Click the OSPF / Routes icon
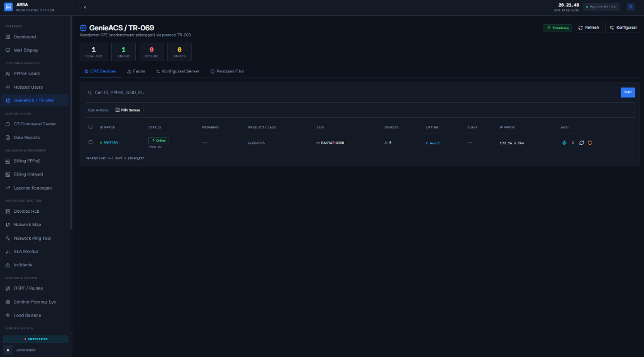The image size is (644, 357). pos(8,289)
